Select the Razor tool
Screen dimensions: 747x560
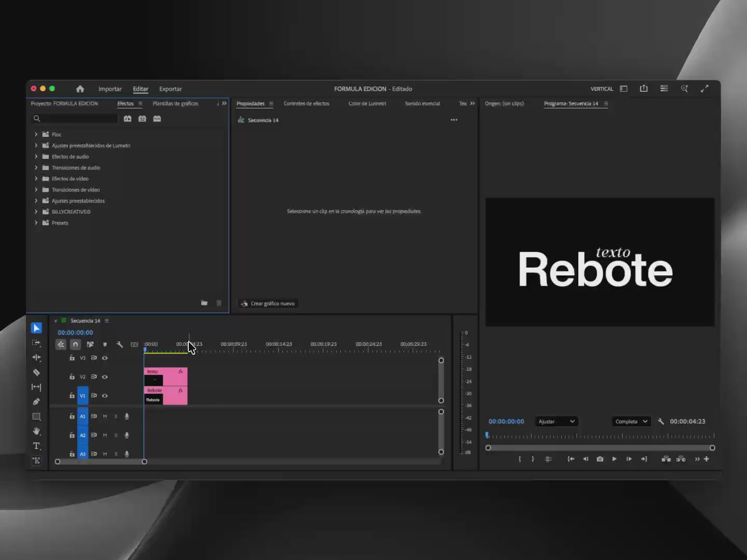36,372
